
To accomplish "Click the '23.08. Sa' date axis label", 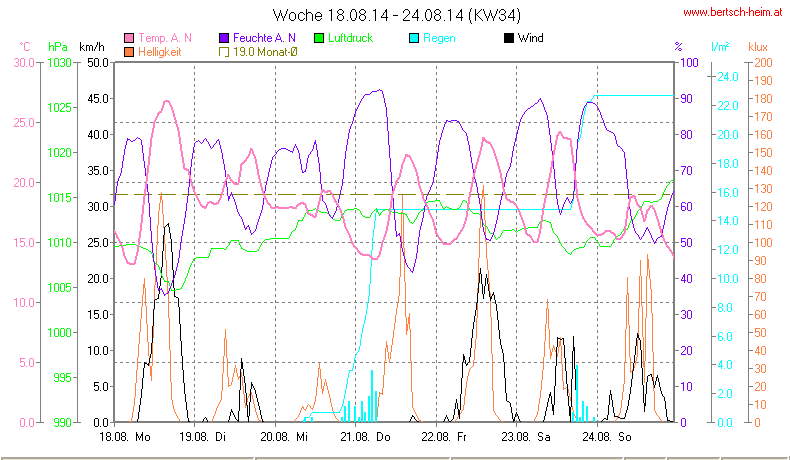I will pos(525,437).
